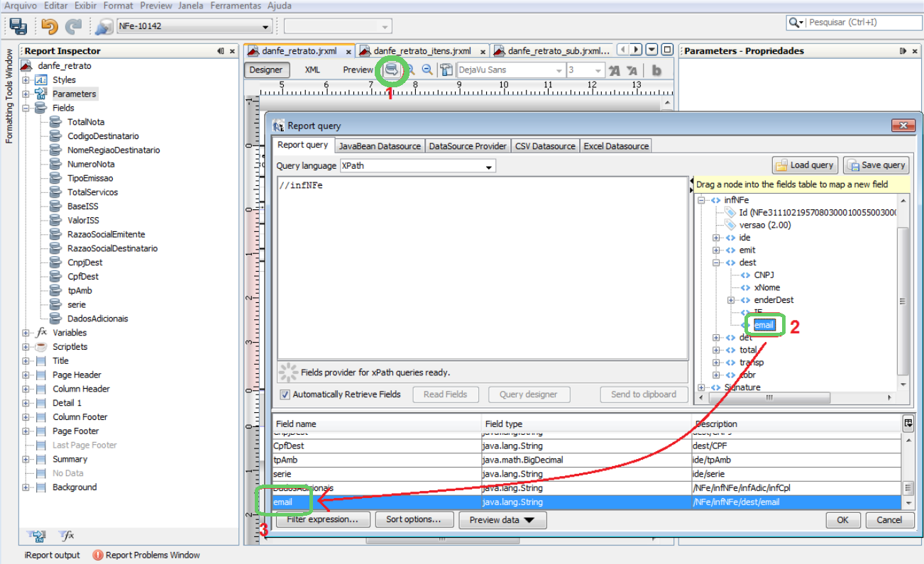Click the search magnifier icon in Pesquisar
This screenshot has height=564, width=924.
click(796, 23)
